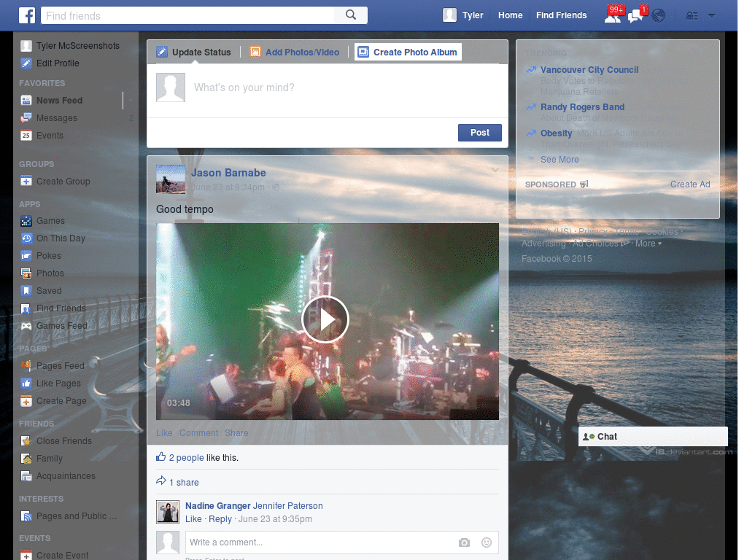Screen dimensions: 747x560
Task: View the 1 share link
Action: click(x=184, y=483)
